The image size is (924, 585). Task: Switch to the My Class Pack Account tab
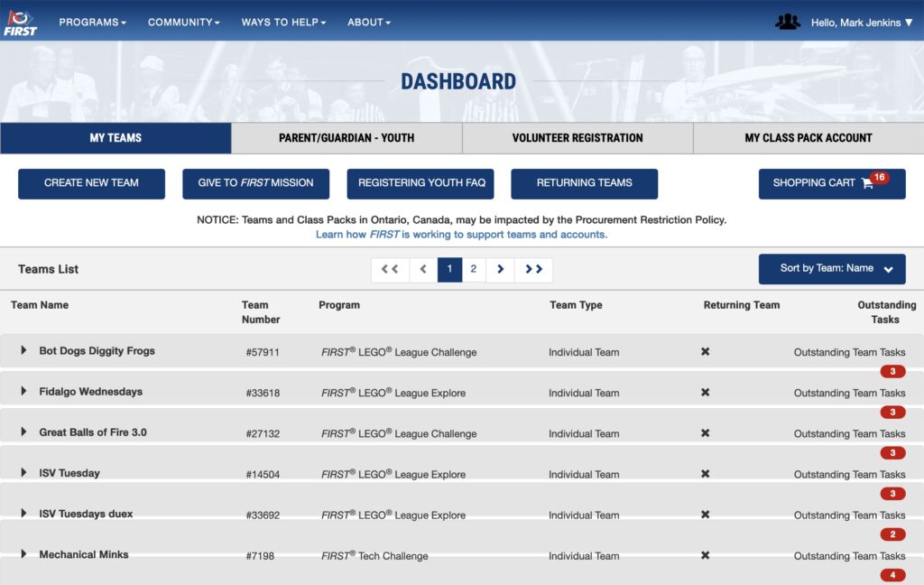point(808,138)
